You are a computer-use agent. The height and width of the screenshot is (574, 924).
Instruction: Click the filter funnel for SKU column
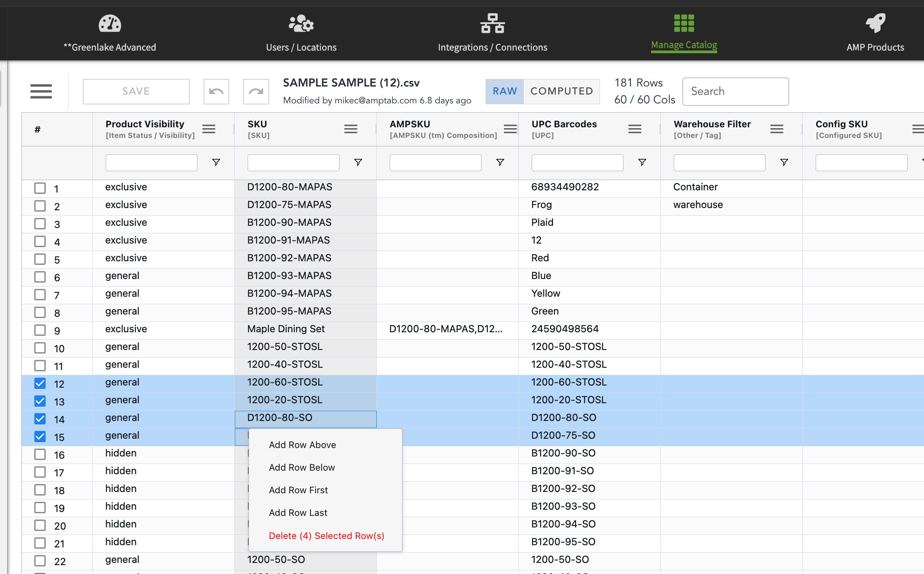click(x=358, y=162)
